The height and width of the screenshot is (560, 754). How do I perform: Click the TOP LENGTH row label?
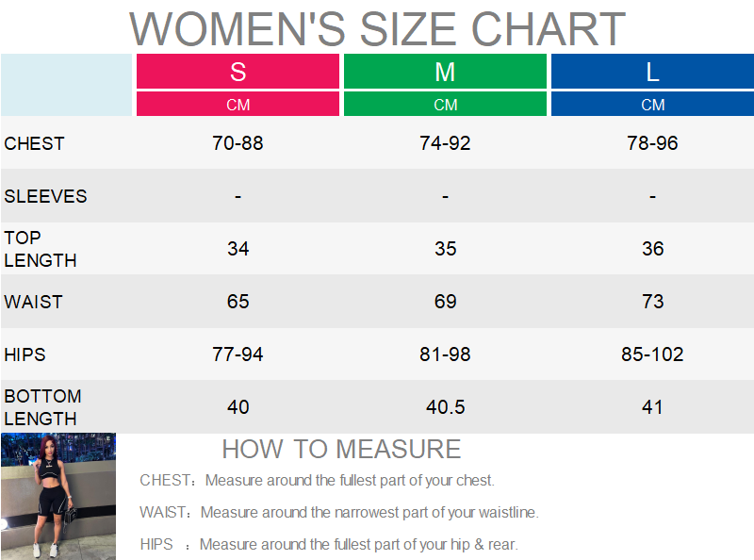(40, 249)
